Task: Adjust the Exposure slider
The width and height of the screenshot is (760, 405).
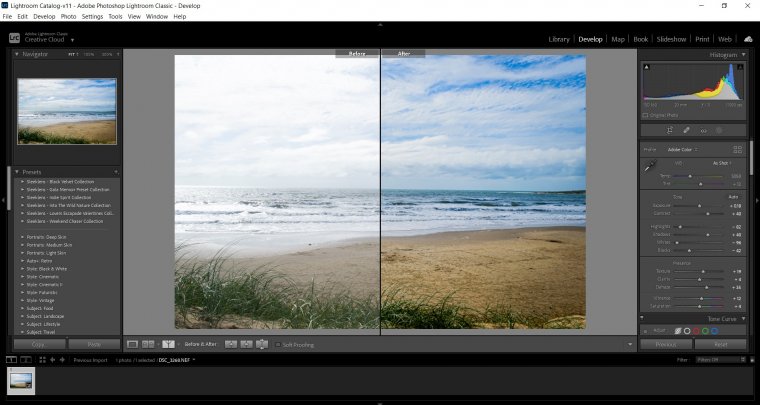Action: [699, 205]
